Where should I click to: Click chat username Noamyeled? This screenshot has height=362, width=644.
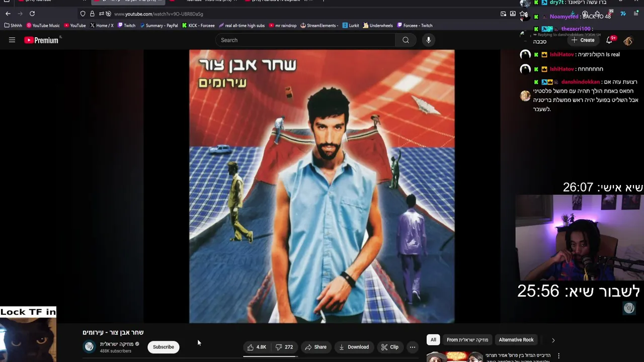(564, 17)
